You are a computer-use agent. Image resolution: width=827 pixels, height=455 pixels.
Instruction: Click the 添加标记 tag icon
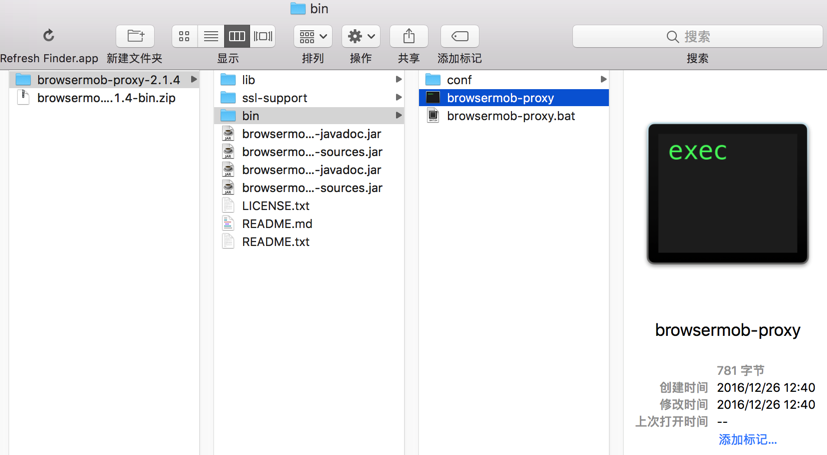(x=459, y=36)
